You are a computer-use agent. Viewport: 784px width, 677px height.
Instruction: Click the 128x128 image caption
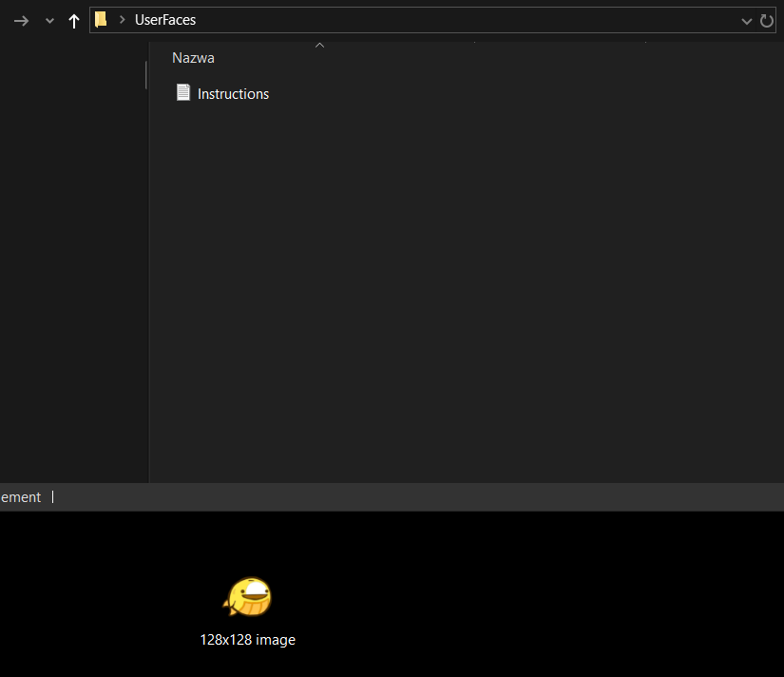point(247,640)
